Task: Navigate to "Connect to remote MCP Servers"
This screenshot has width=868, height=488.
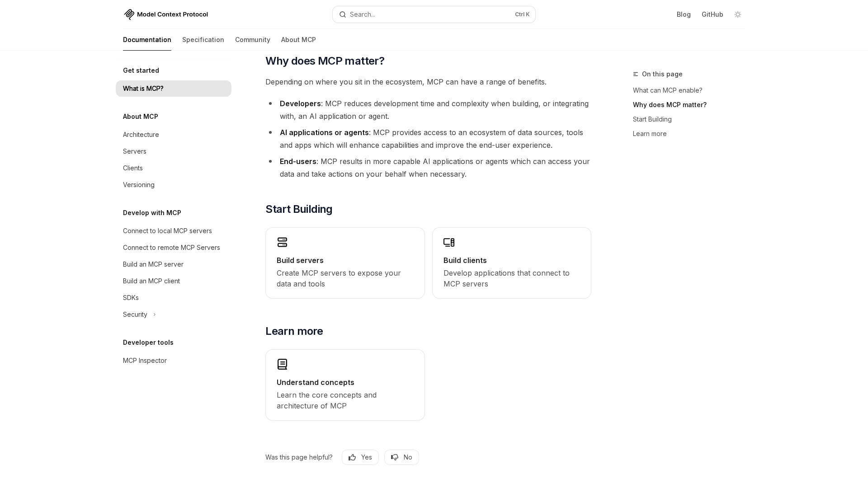Action: tap(171, 248)
